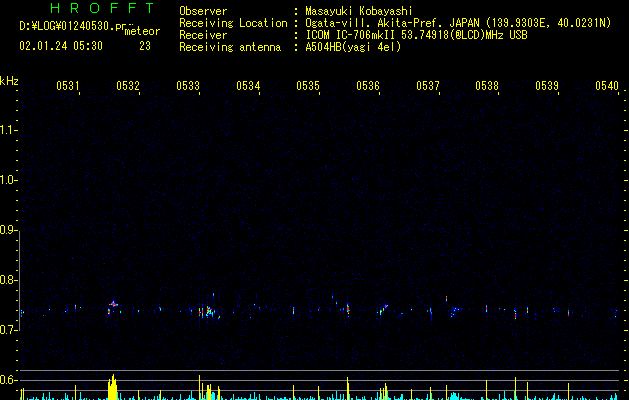Click the 0539 time marker

click(x=547, y=86)
